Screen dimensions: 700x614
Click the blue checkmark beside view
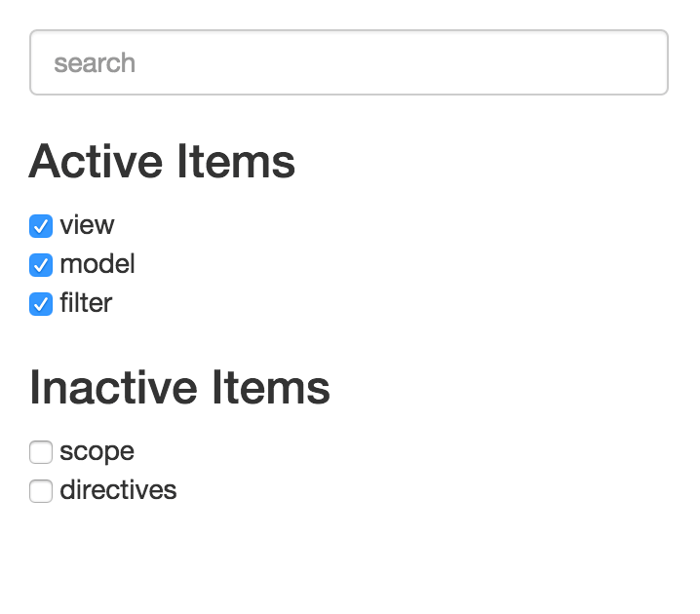(41, 226)
